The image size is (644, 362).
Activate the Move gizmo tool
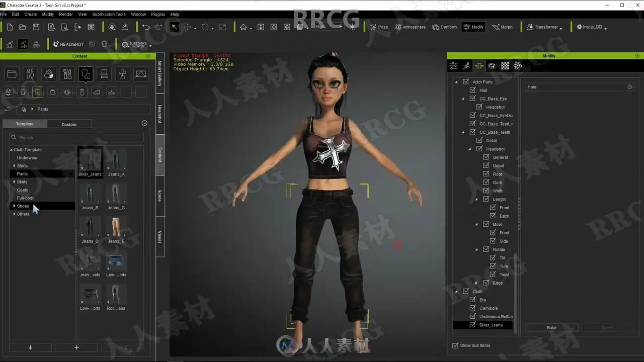[x=188, y=27]
